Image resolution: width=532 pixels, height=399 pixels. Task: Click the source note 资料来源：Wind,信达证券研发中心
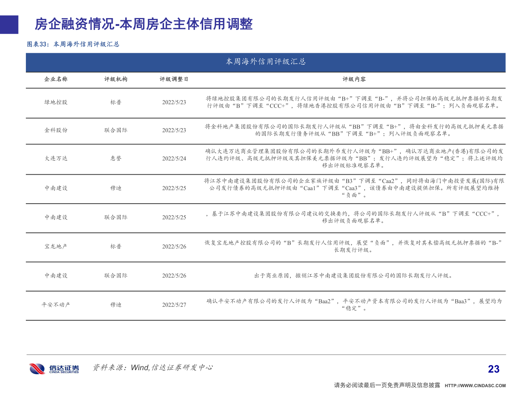coord(153,368)
